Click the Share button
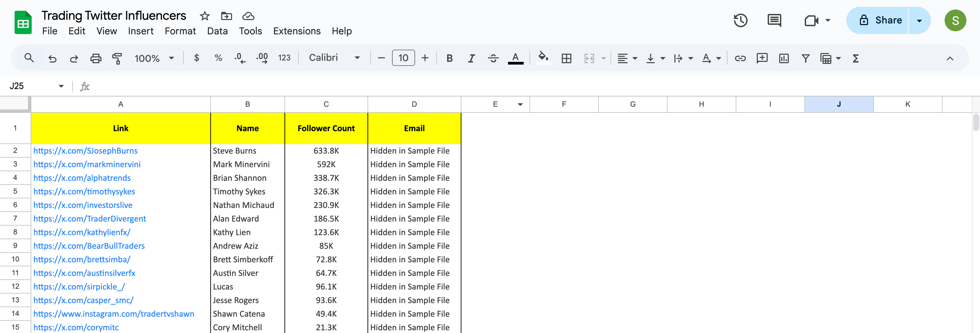This screenshot has width=980, height=333. pyautogui.click(x=877, y=20)
